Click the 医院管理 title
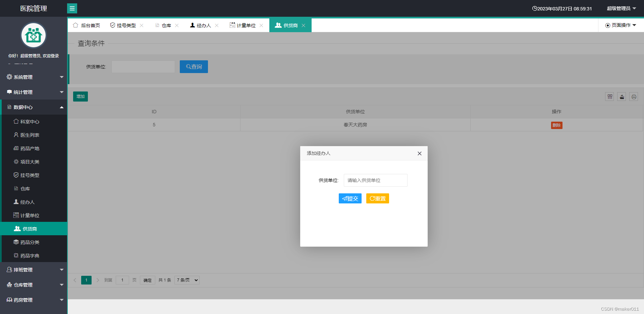This screenshot has width=644, height=314. [34, 8]
